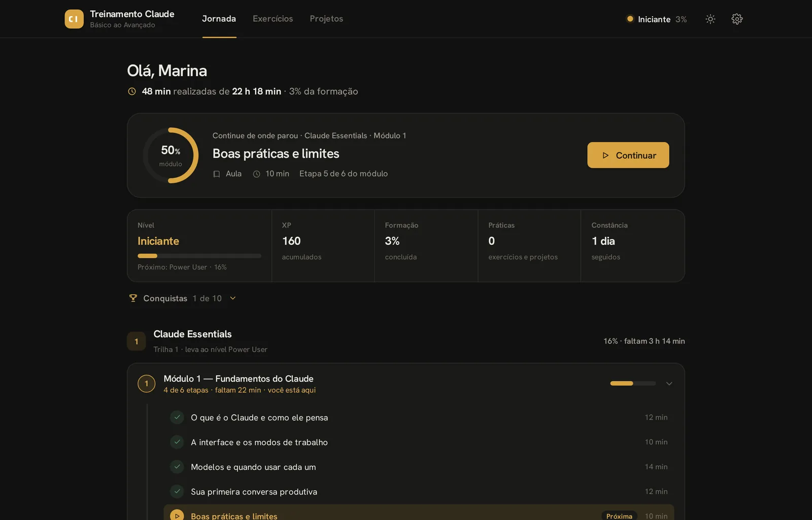Viewport: 812px width, 520px height.
Task: Click the Boas práticas e limites heading
Action: [x=276, y=154]
